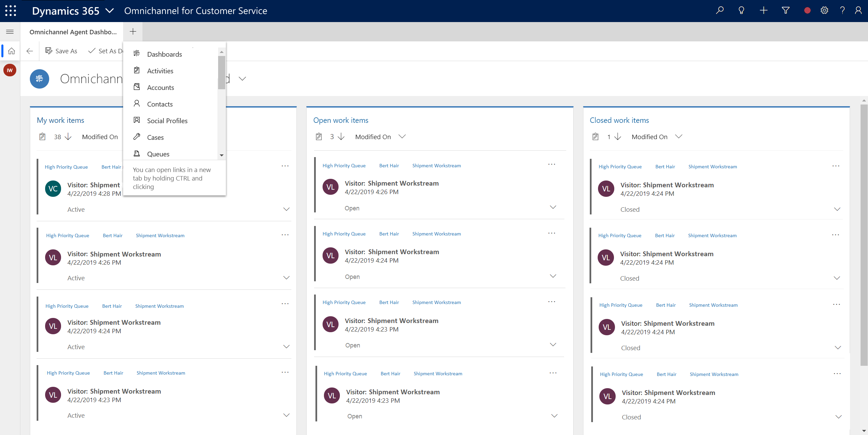Image resolution: width=868 pixels, height=435 pixels.
Task: Expand the Open work items sort dropdown
Action: click(403, 137)
